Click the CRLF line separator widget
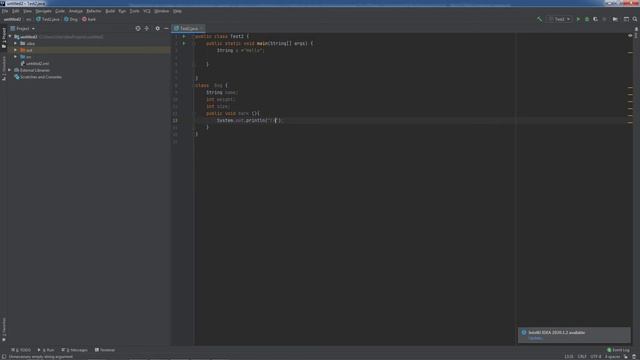 [582, 357]
